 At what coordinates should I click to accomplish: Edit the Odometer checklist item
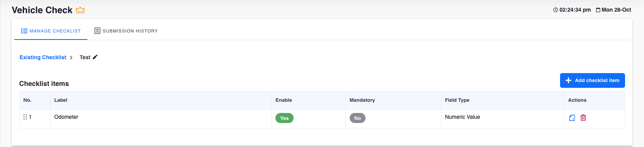572,118
